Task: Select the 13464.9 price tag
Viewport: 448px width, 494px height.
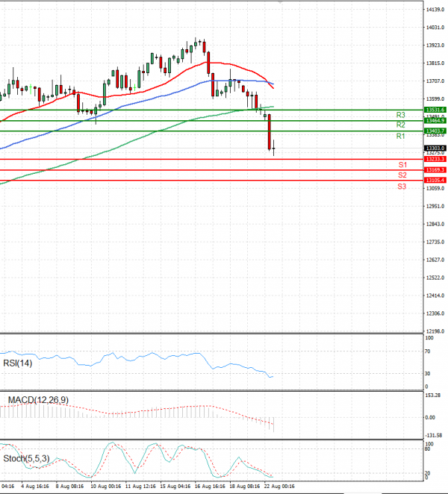Action: [435, 120]
